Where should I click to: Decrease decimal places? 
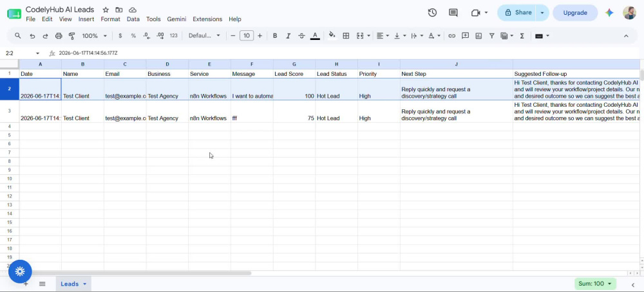[x=147, y=35]
